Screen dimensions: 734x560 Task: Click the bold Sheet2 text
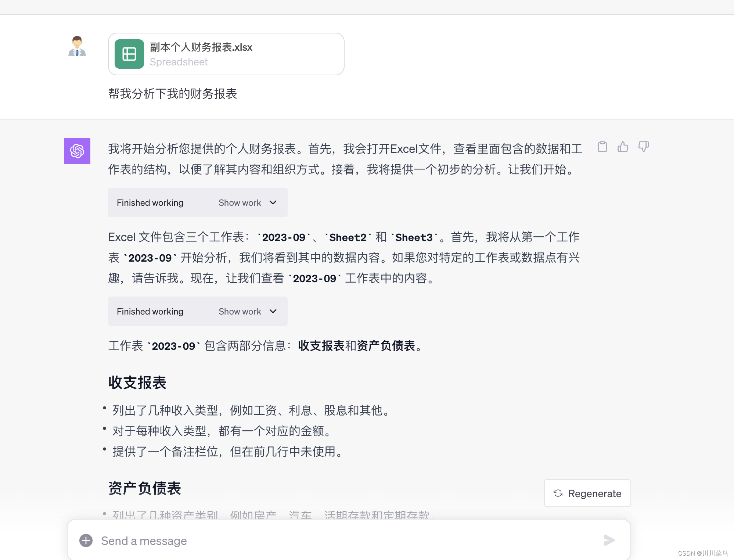pyautogui.click(x=348, y=237)
